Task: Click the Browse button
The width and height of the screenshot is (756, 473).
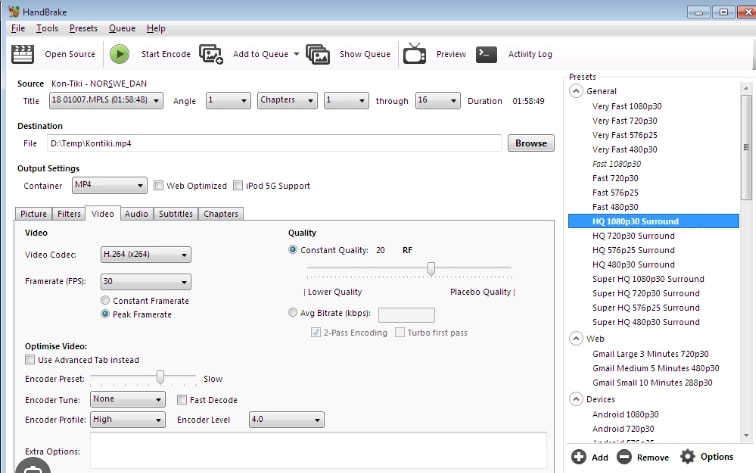Action: pyautogui.click(x=531, y=143)
